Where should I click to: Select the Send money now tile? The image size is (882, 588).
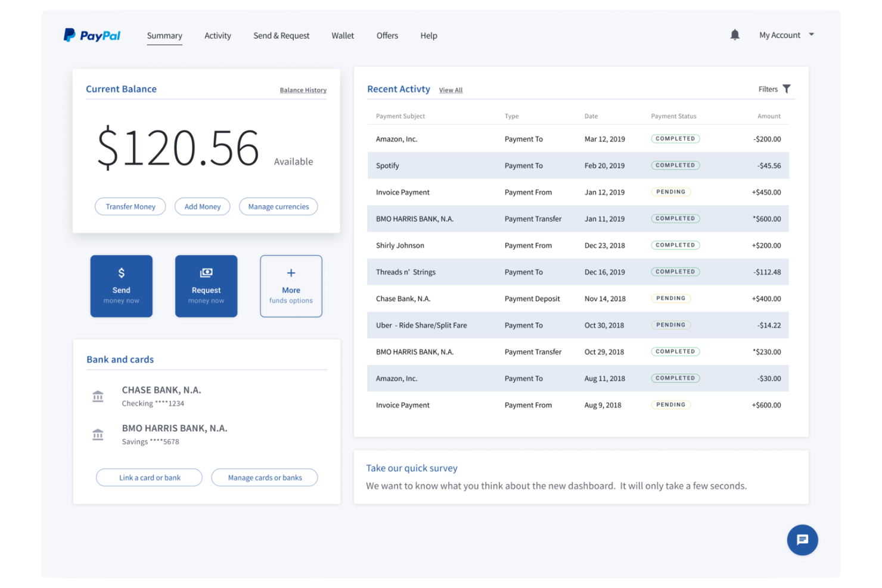[x=121, y=286]
